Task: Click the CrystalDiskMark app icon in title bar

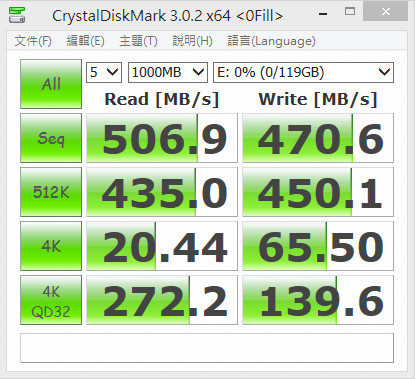Action: tap(17, 15)
